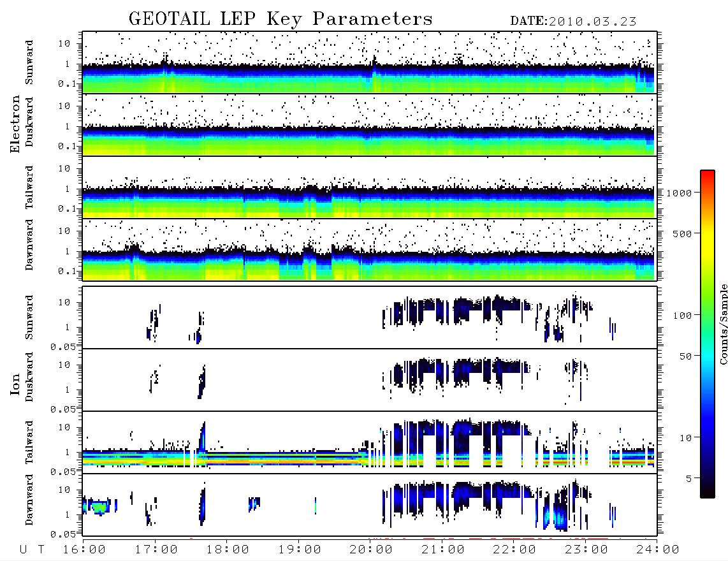
Task: Select the Ion Dawnward panel label
Action: 29,500
